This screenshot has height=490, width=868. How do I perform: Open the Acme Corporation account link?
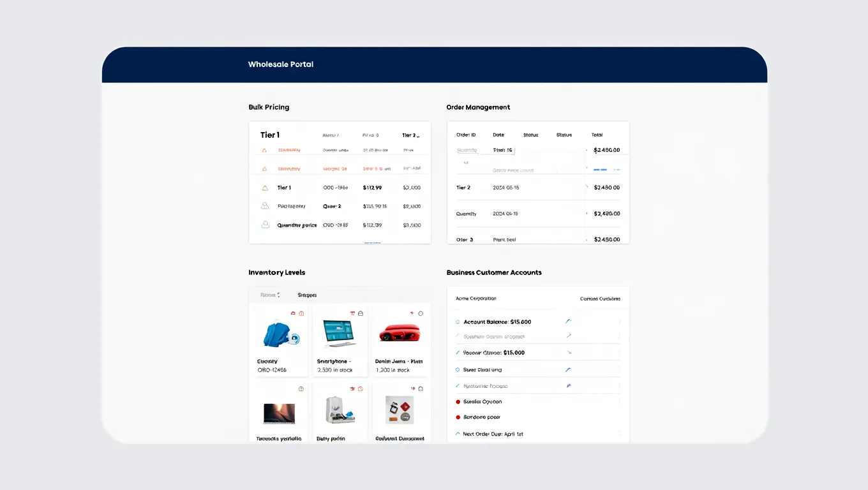[475, 299]
